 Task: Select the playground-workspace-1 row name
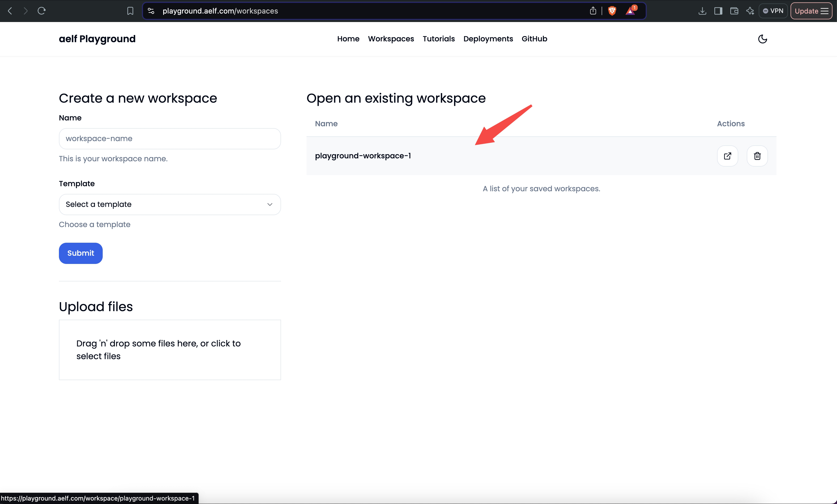pyautogui.click(x=363, y=156)
